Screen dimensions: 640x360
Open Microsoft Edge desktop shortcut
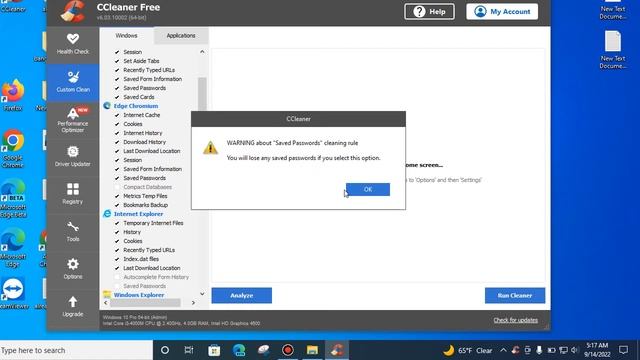click(13, 248)
